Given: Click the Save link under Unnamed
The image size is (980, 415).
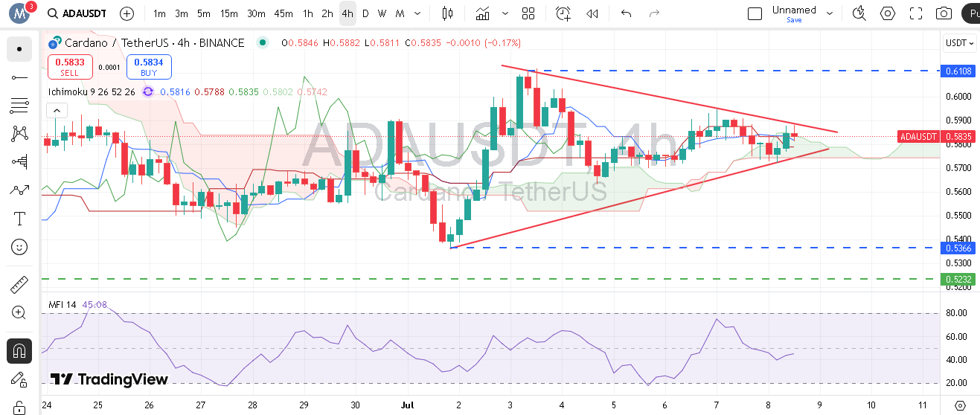Looking at the screenshot, I should tap(794, 20).
